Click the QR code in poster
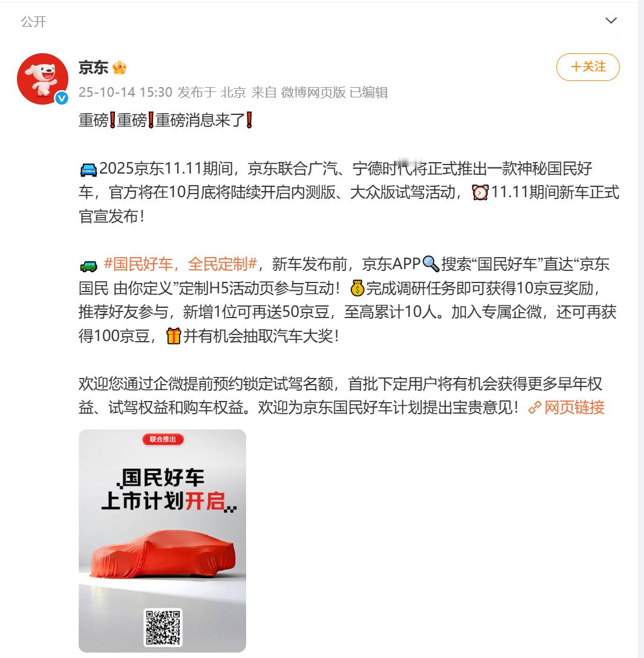Viewport: 644px width, 658px height. pyautogui.click(x=163, y=627)
